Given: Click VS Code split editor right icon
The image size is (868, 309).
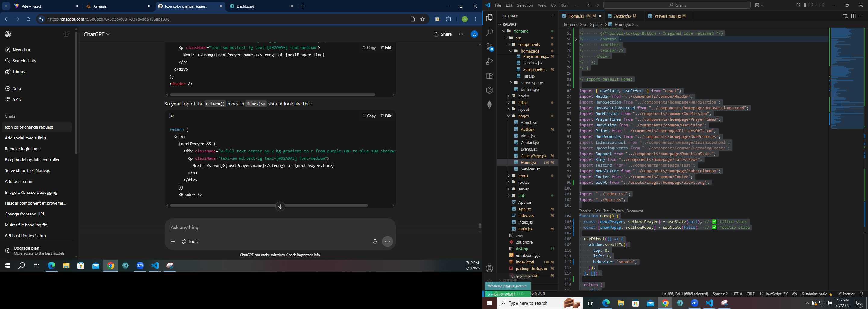Looking at the screenshot, I should 853,16.
